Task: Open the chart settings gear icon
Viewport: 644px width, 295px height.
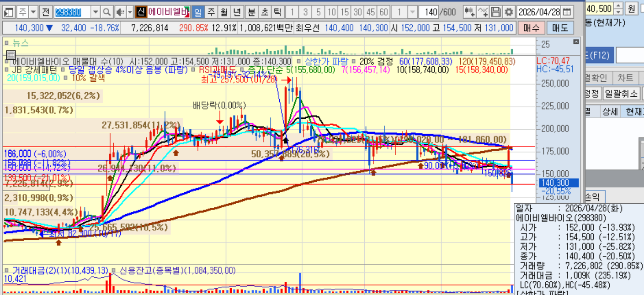Action: [509, 12]
